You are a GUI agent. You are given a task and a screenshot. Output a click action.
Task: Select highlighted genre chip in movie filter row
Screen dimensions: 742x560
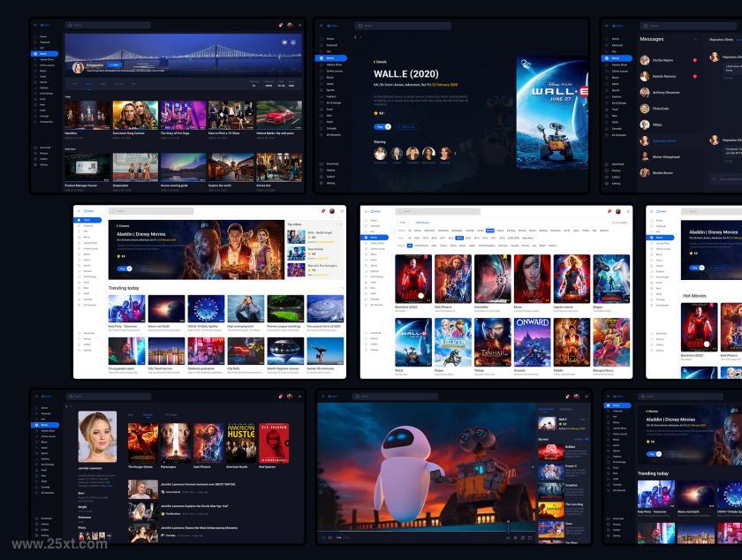pos(490,231)
